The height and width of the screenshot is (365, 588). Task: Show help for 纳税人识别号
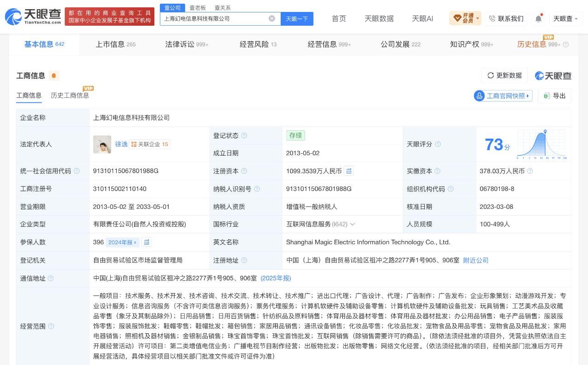(257, 189)
